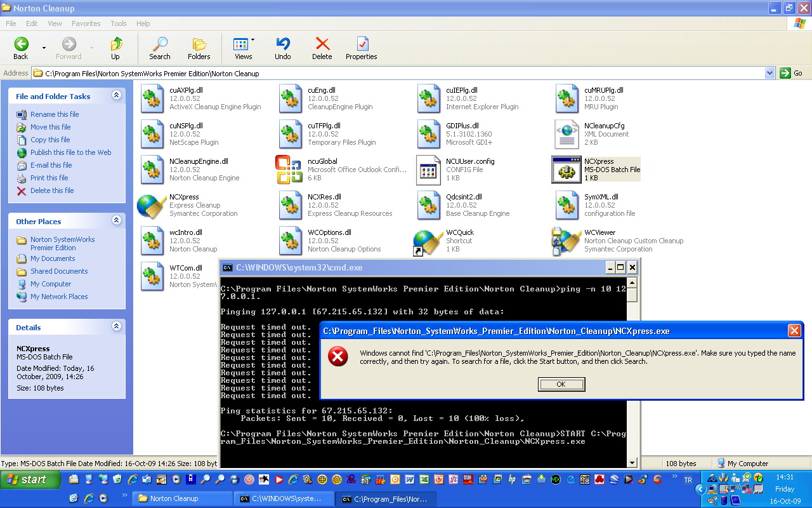Open Properties from the toolbar
Screen dimensions: 812x508
pyautogui.click(x=362, y=48)
